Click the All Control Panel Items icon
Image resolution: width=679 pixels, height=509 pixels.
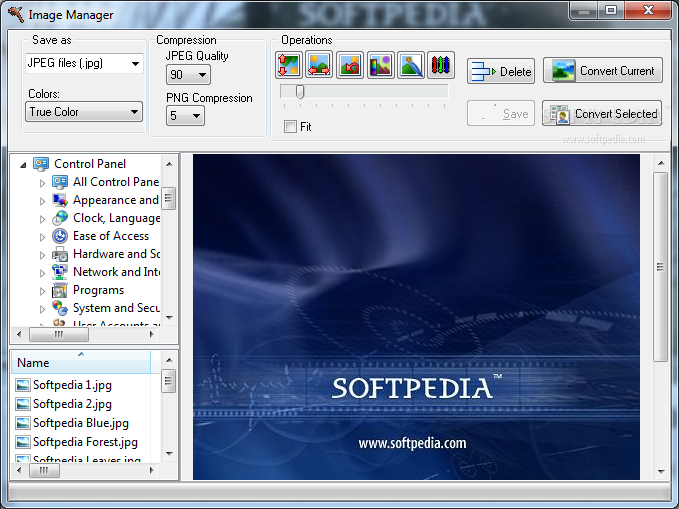[60, 182]
